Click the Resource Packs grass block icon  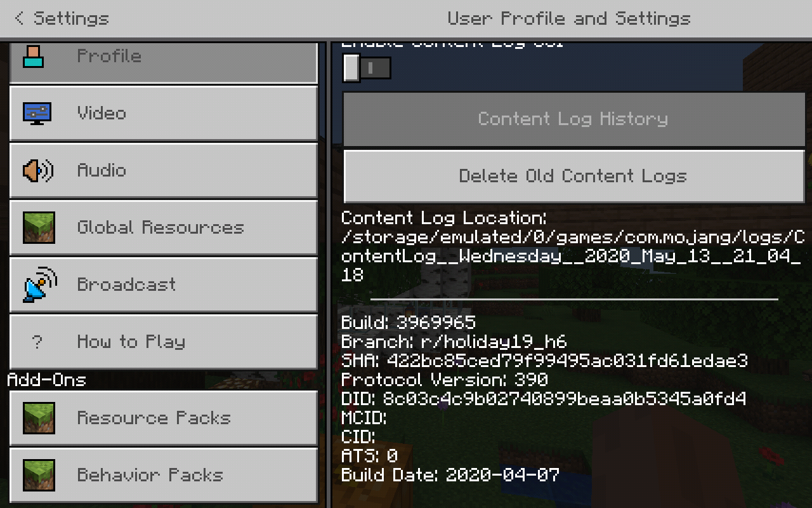coord(39,418)
